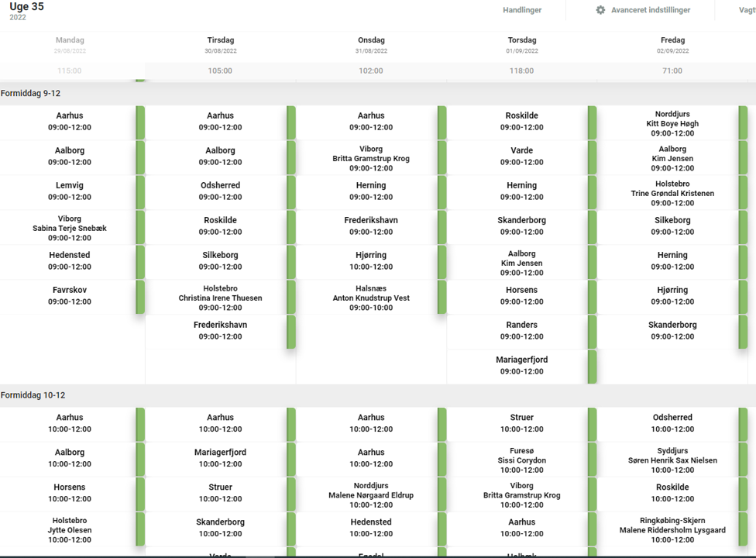Open Ringkøbing-Skjern shift for Malene Riddersholm Lysgaard
Viewport: 756px width, 558px height.
tap(672, 529)
